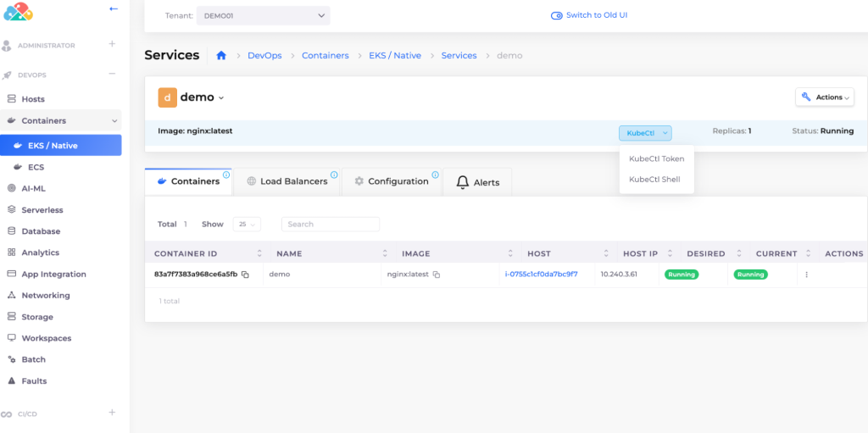Open the Actions dropdown button
This screenshot has width=868, height=433.
pos(824,97)
